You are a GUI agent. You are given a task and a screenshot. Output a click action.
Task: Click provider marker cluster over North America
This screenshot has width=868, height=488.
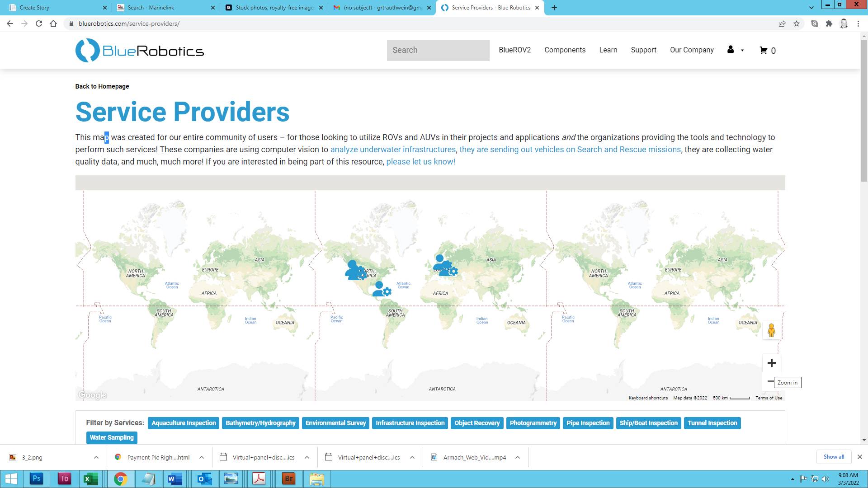click(x=355, y=270)
